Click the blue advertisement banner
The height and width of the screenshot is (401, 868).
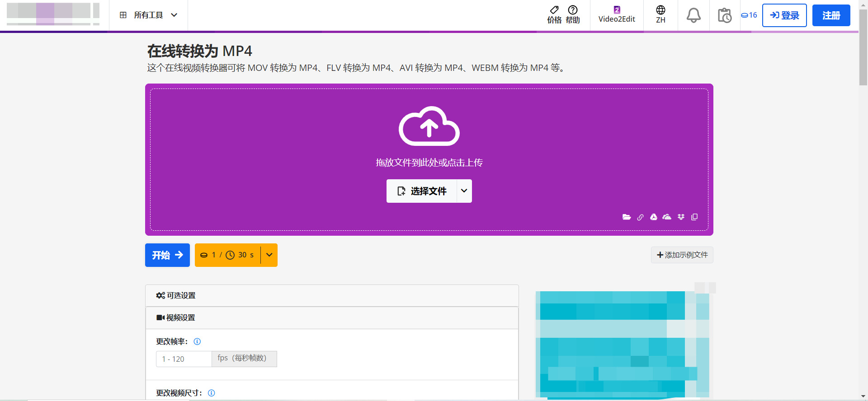point(623,345)
